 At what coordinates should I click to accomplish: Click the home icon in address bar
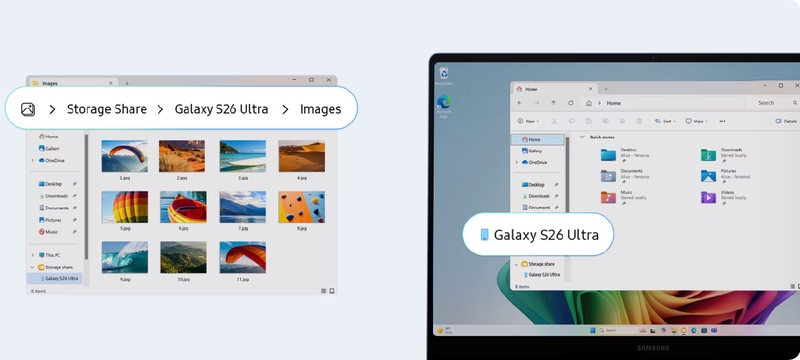(x=589, y=103)
